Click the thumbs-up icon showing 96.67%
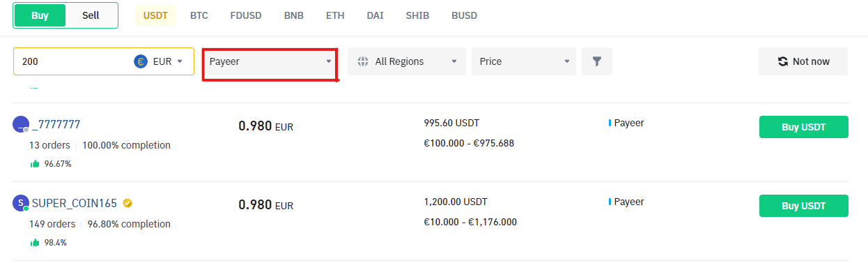Screen dimensions: 868x263 point(34,164)
